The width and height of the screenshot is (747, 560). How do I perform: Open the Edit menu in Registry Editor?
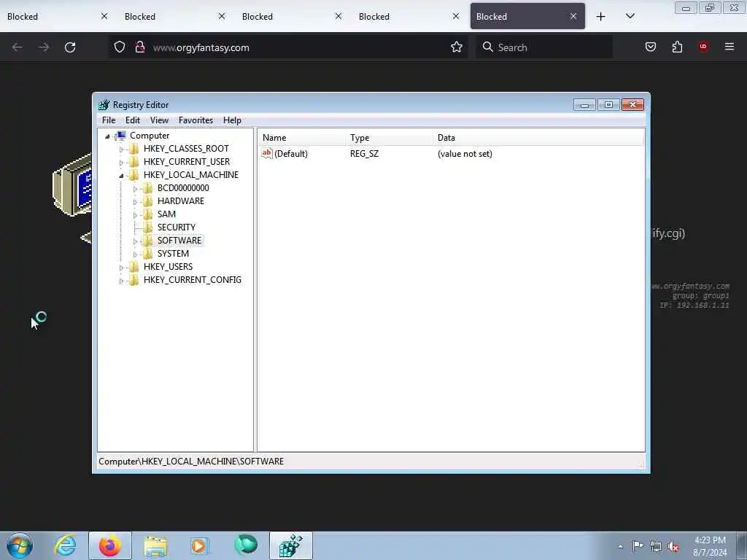133,120
